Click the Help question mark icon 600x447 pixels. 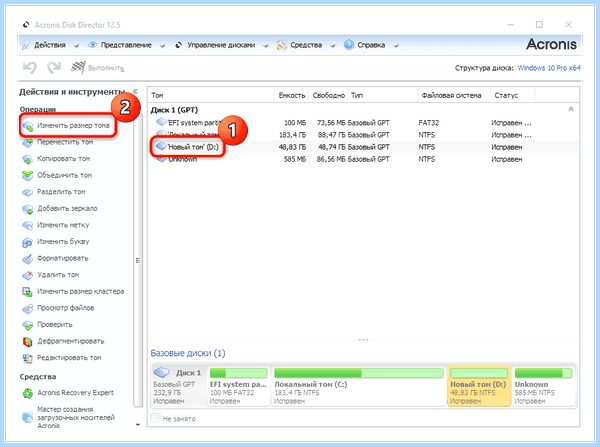tap(349, 45)
